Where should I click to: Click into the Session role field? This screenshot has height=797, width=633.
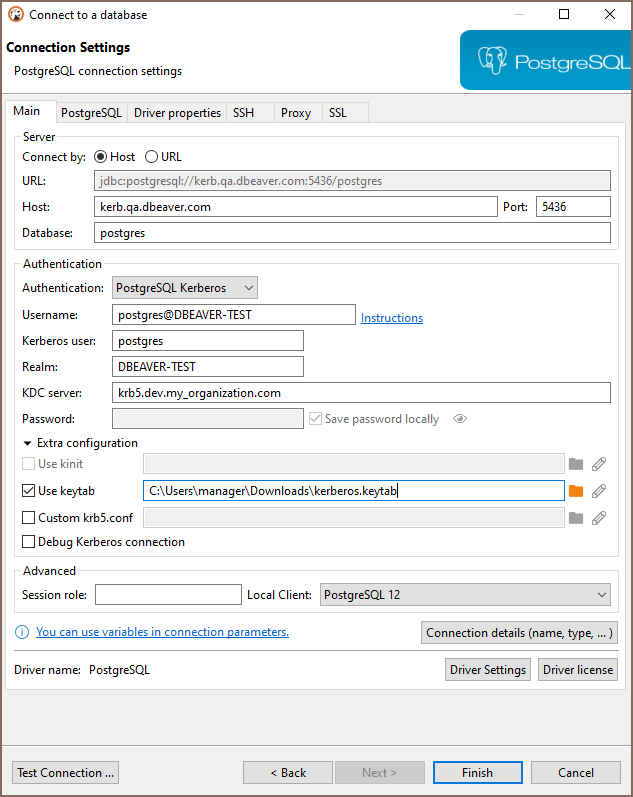168,595
